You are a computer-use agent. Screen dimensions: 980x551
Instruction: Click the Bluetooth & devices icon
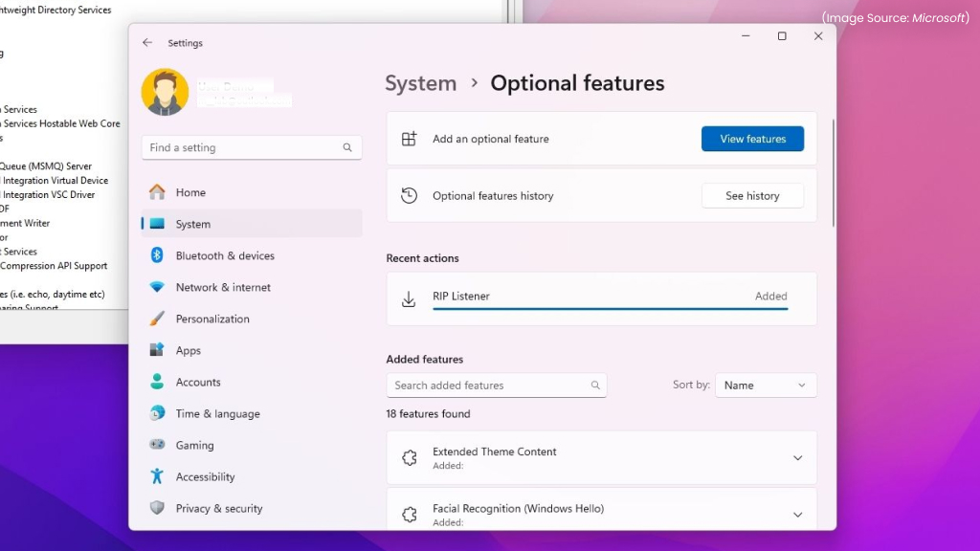coord(157,255)
